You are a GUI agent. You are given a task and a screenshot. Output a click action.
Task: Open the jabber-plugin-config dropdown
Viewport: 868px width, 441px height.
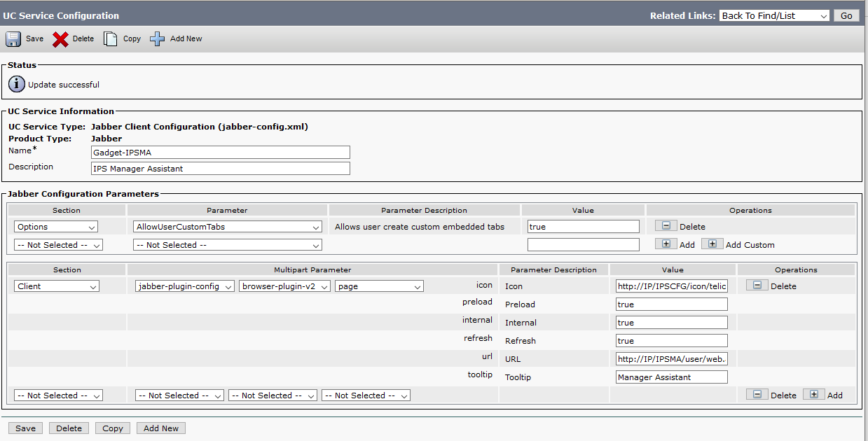(185, 286)
